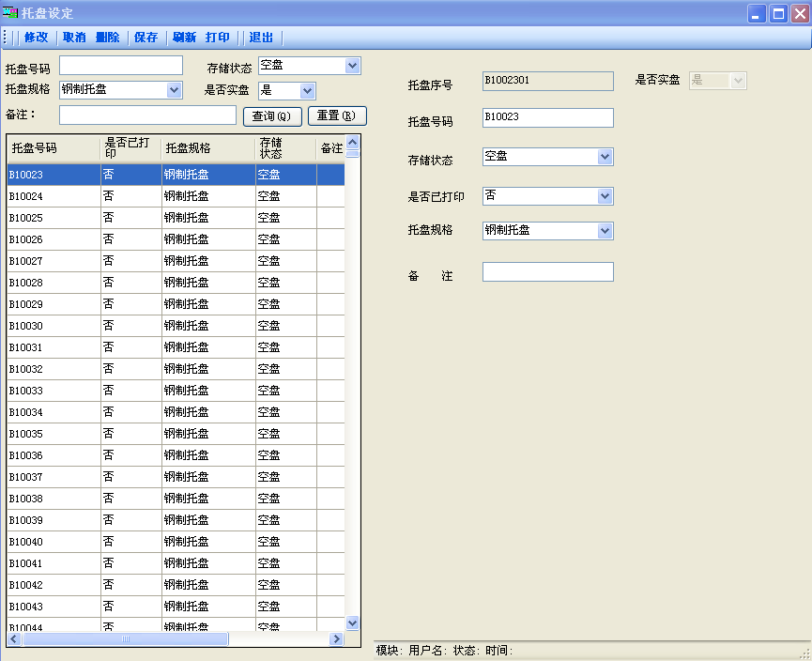The width and height of the screenshot is (812, 661).
Task: Click 否 cell in row B10040
Action: (x=131, y=542)
